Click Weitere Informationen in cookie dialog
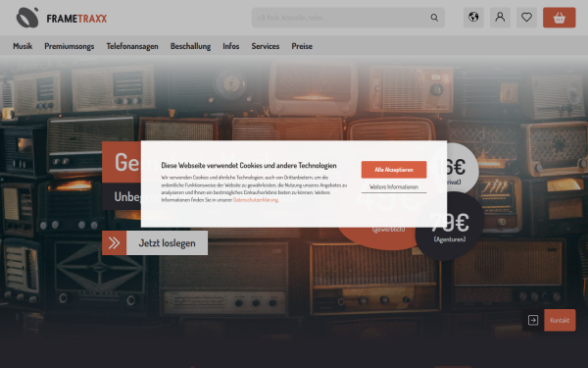Viewport: 588px width, 368px height. pos(394,187)
